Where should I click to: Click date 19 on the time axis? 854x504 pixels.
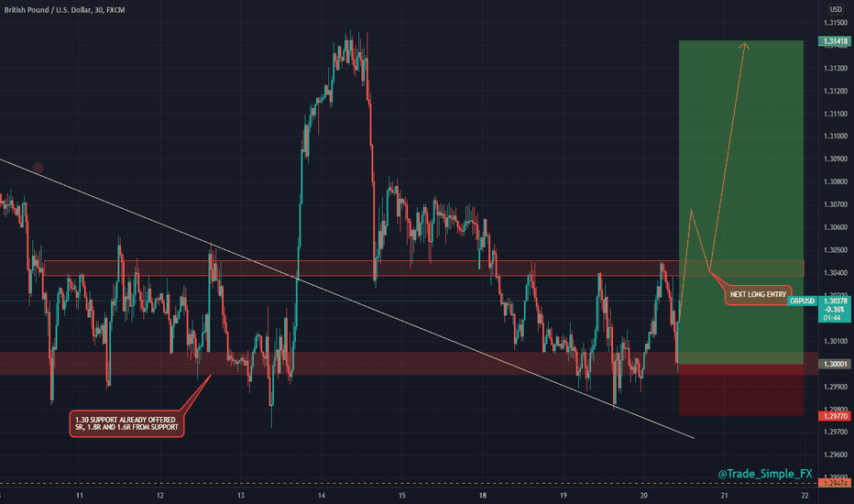click(564, 495)
